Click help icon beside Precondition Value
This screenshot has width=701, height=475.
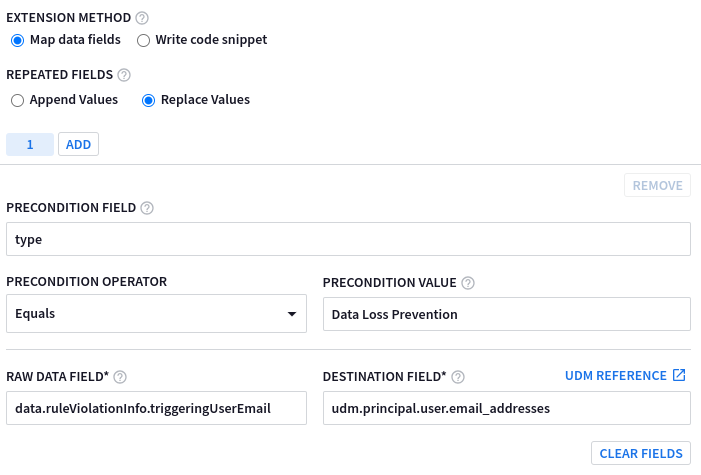coord(468,282)
